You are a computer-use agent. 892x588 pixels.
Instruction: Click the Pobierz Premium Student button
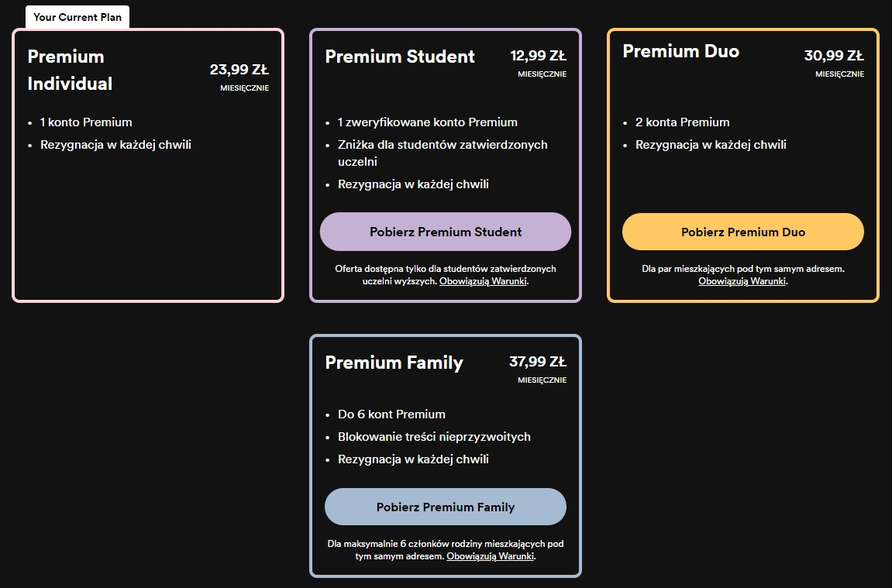point(446,232)
